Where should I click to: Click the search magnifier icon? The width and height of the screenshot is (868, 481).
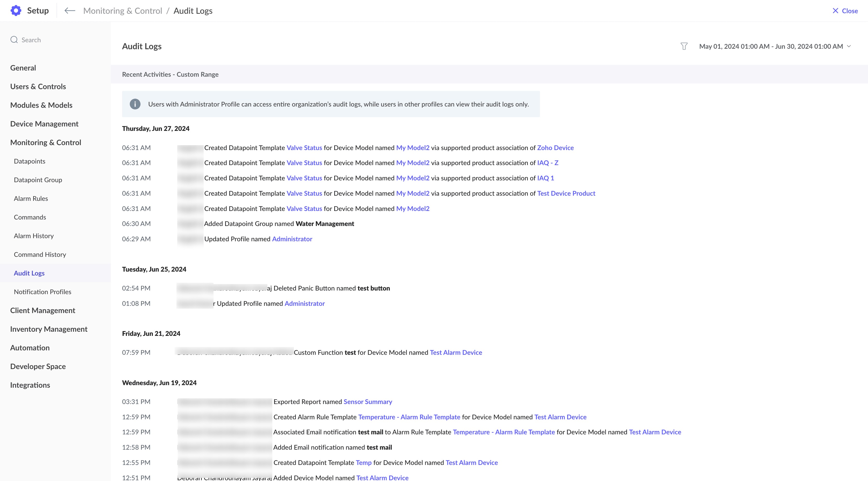(x=14, y=40)
